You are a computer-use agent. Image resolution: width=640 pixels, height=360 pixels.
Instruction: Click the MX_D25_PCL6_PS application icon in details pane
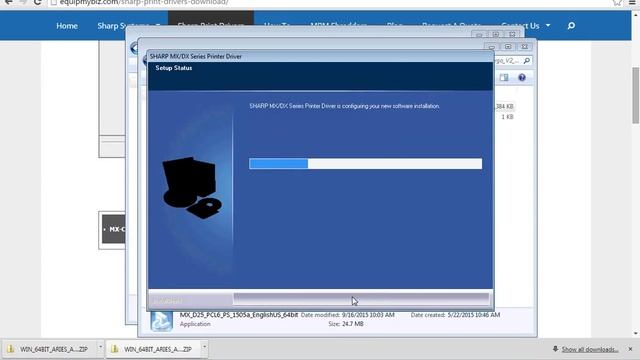(x=162, y=320)
